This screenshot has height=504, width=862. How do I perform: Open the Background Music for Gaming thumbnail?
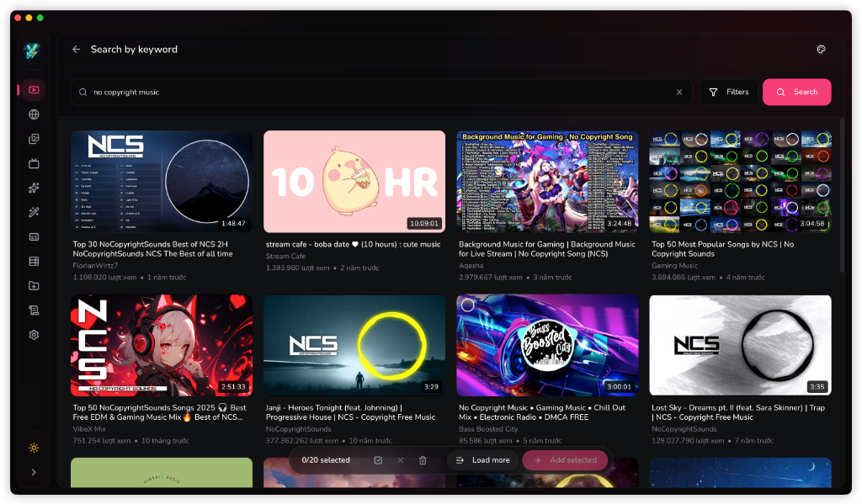(x=547, y=182)
